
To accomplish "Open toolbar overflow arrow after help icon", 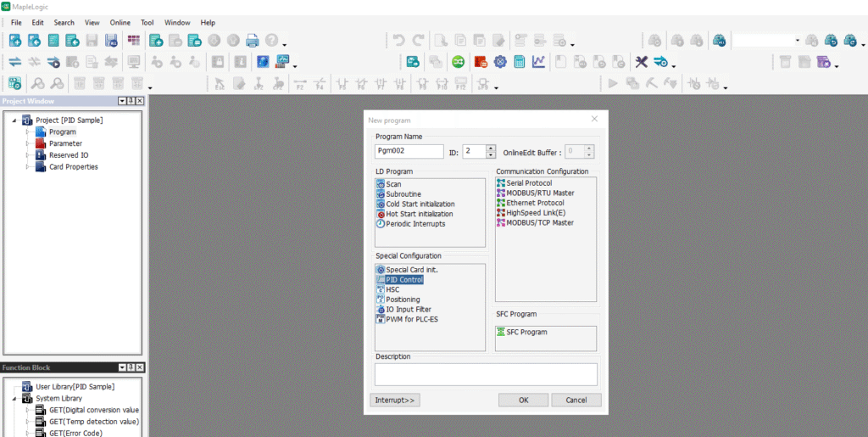I will coord(285,44).
